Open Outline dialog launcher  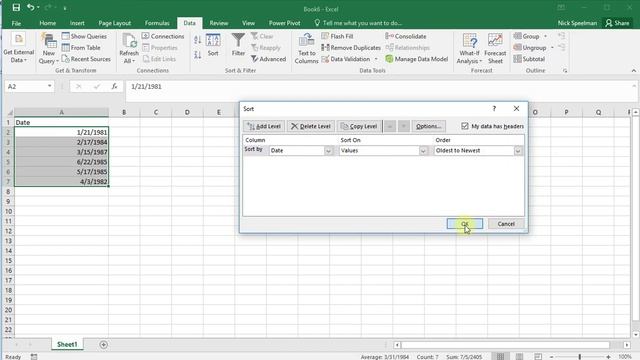click(565, 71)
